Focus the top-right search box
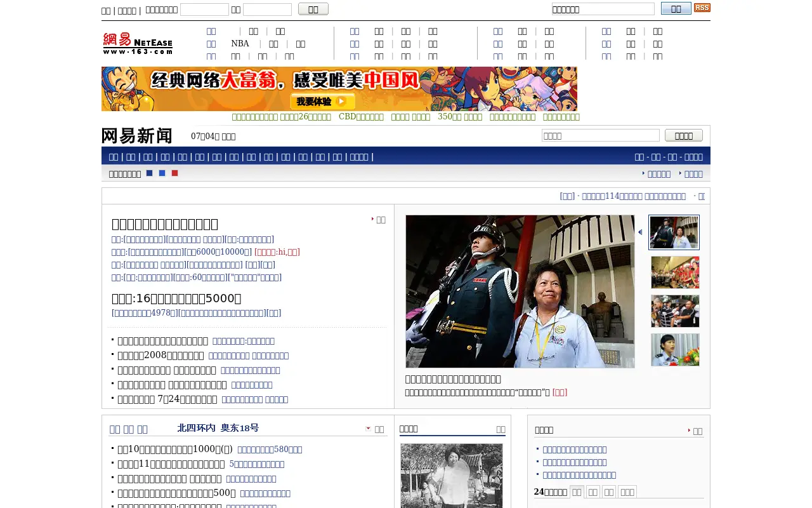The image size is (812, 508). coord(603,9)
